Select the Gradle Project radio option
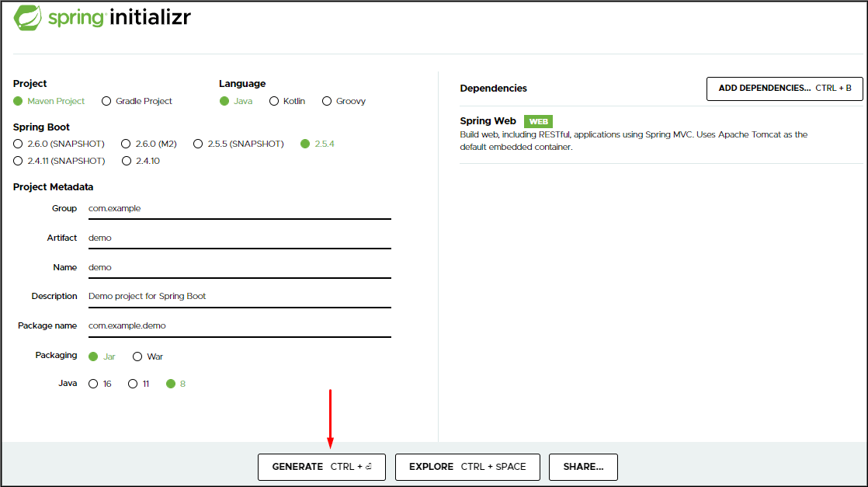The image size is (868, 487). pyautogui.click(x=106, y=101)
